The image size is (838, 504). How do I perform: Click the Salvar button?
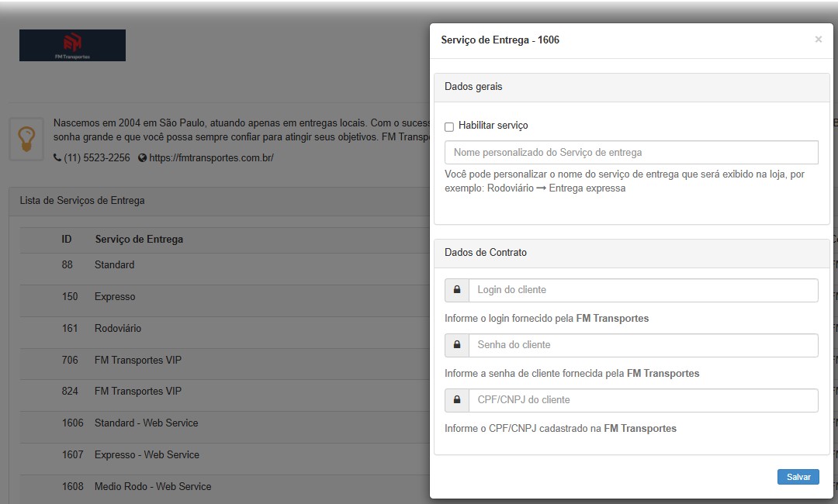click(798, 477)
